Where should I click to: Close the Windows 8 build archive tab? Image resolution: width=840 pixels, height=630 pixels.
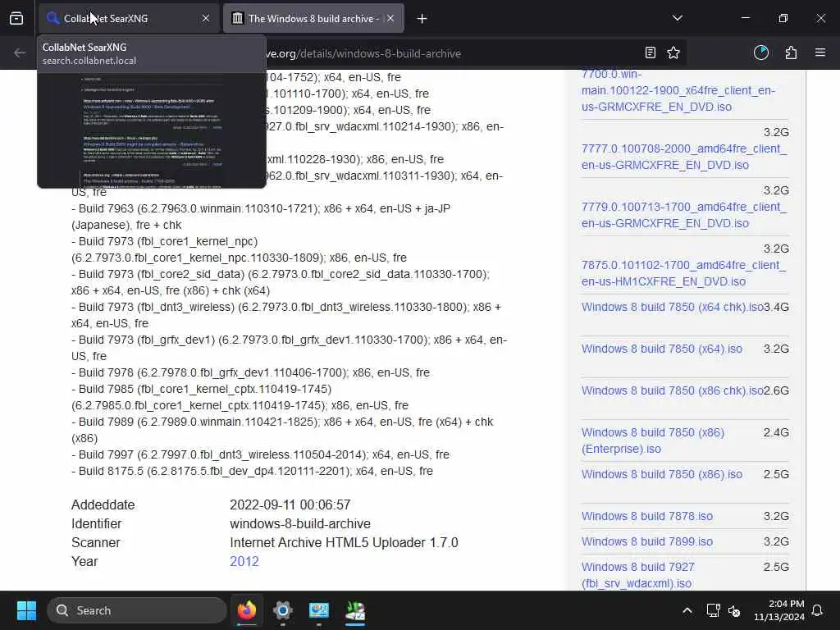pos(390,18)
